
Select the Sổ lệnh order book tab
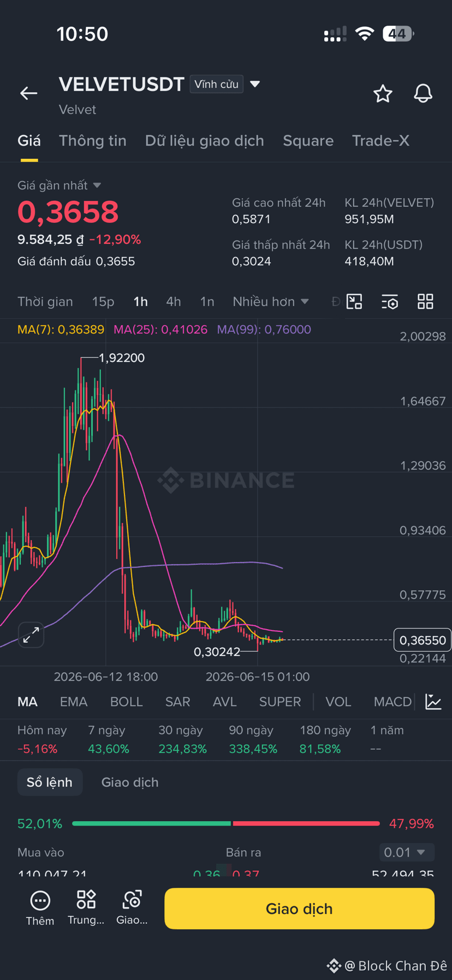point(50,782)
